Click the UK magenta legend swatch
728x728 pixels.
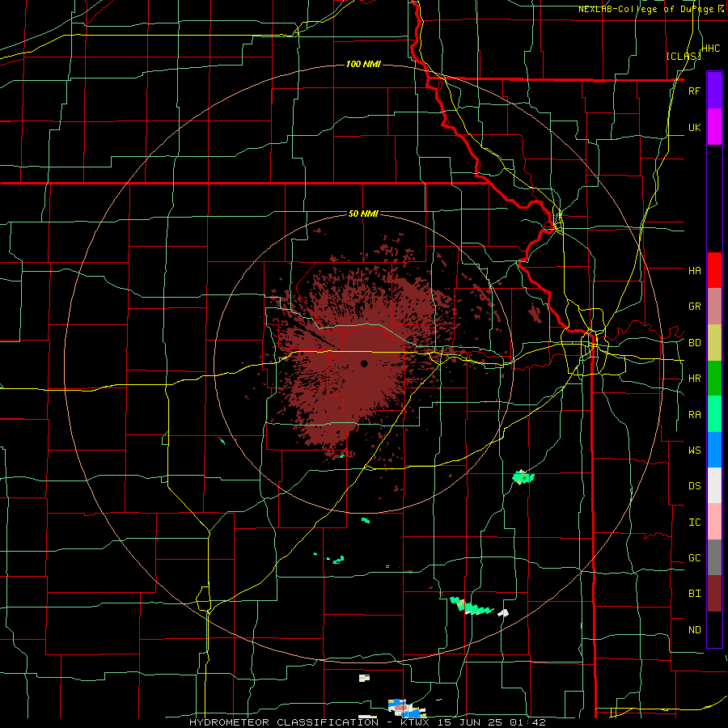pos(714,127)
